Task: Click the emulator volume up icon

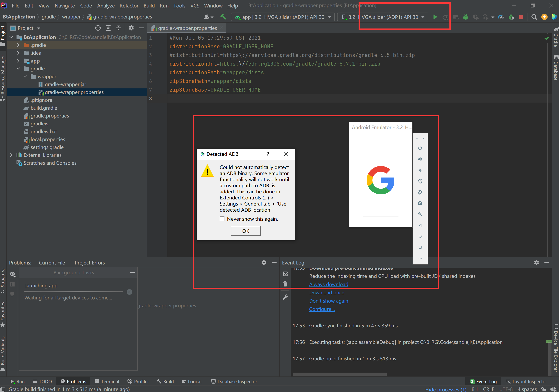Action: pos(420,159)
